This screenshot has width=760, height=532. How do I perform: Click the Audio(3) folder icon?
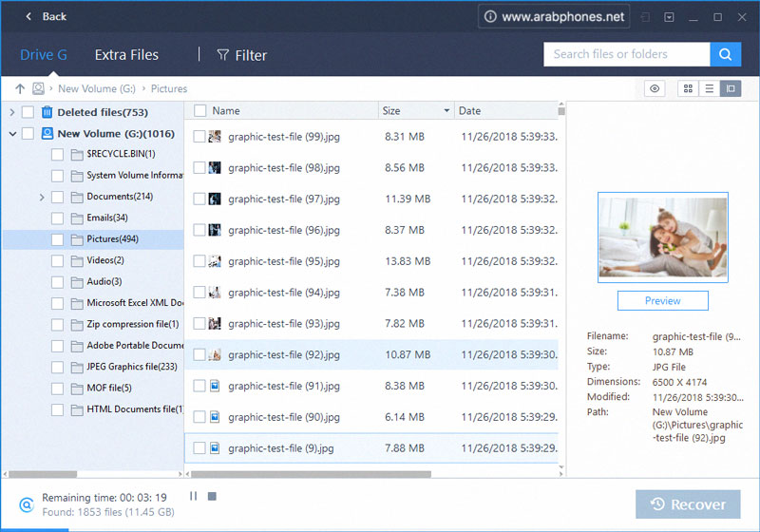coord(77,282)
